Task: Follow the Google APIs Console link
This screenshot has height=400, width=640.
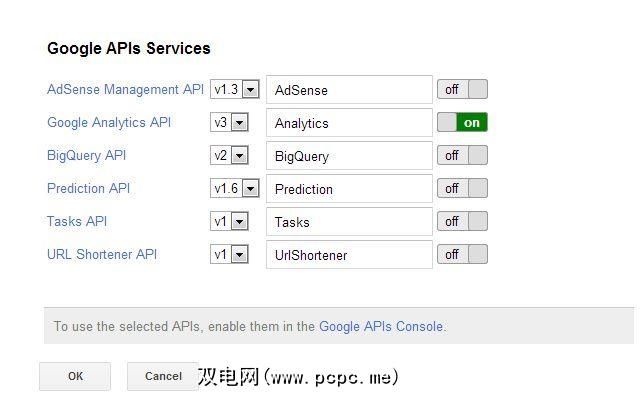Action: click(x=381, y=326)
